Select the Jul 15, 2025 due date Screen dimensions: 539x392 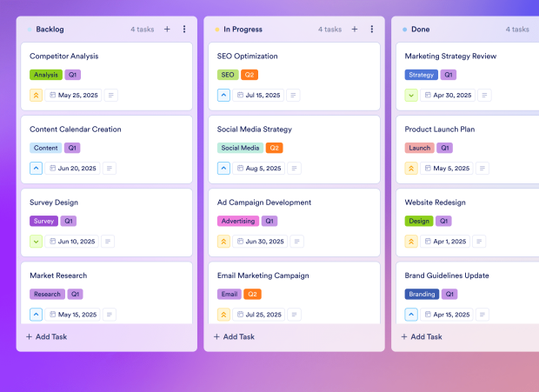click(260, 95)
